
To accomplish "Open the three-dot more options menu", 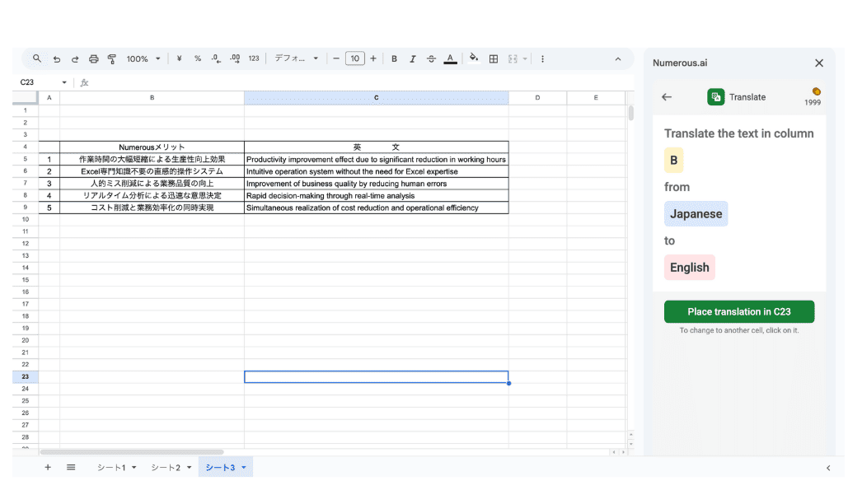I will (x=542, y=58).
